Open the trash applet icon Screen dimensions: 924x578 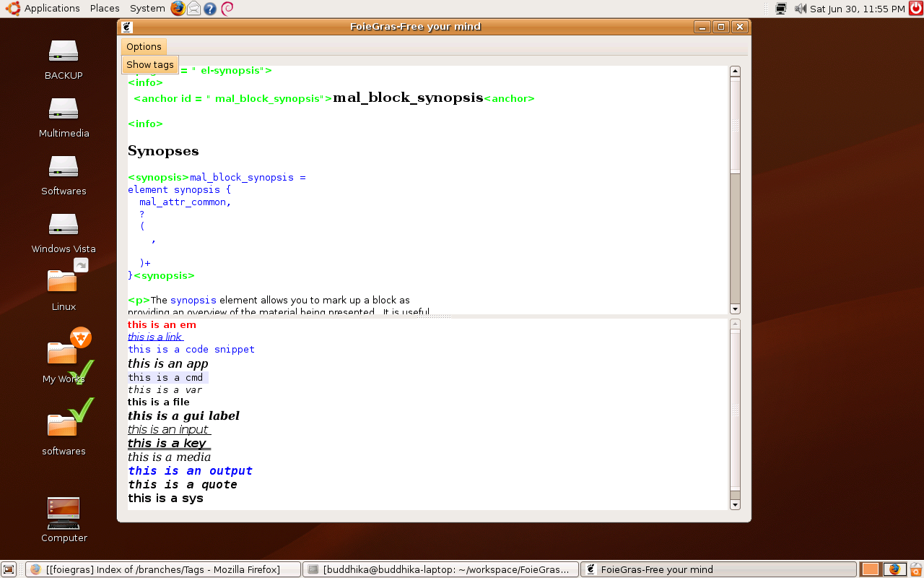coord(915,569)
